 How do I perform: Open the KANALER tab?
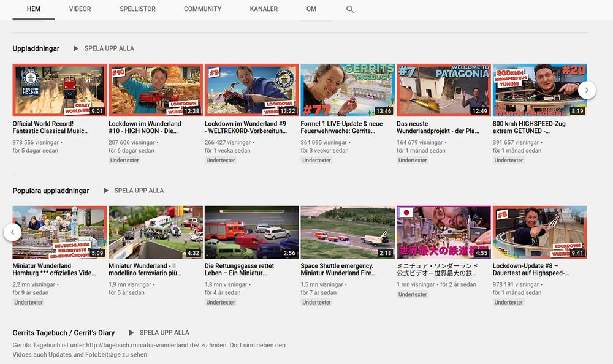(x=264, y=9)
